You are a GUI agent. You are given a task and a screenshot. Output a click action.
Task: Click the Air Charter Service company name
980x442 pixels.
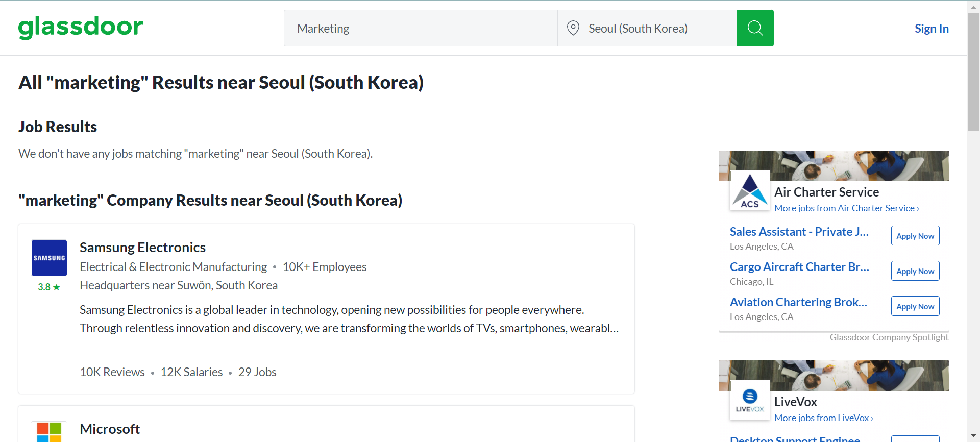tap(827, 192)
